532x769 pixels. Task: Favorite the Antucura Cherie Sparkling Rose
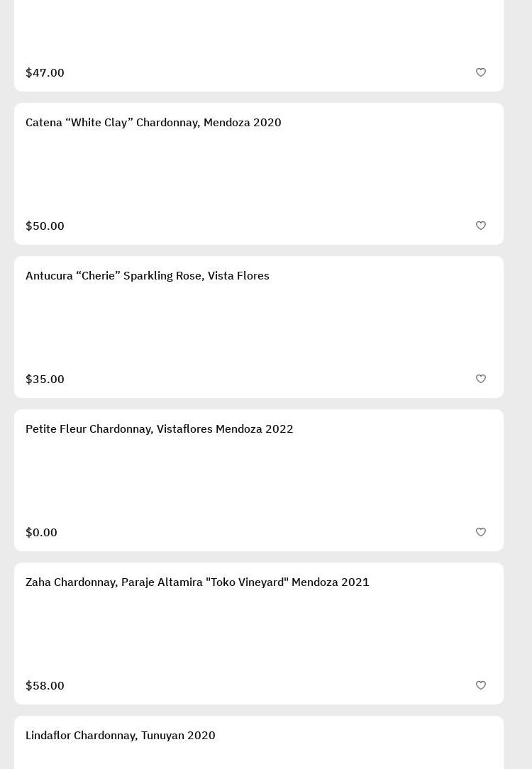tap(481, 379)
